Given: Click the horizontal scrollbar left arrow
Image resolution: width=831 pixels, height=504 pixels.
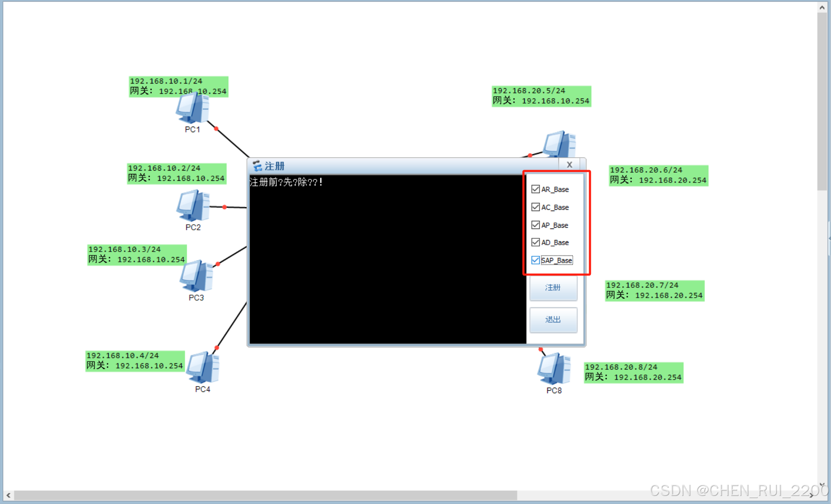Looking at the screenshot, I should [x=8, y=495].
